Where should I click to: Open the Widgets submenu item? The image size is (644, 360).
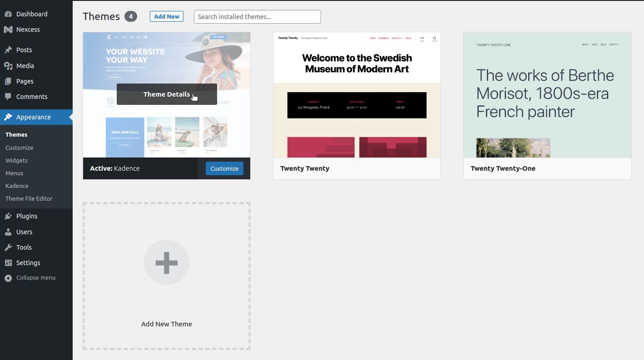tap(16, 160)
